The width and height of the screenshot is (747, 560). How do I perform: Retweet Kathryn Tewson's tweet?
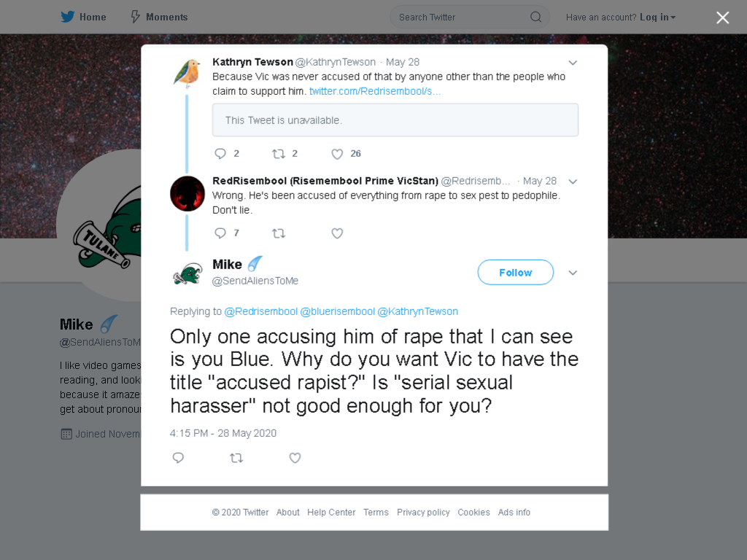coord(279,153)
